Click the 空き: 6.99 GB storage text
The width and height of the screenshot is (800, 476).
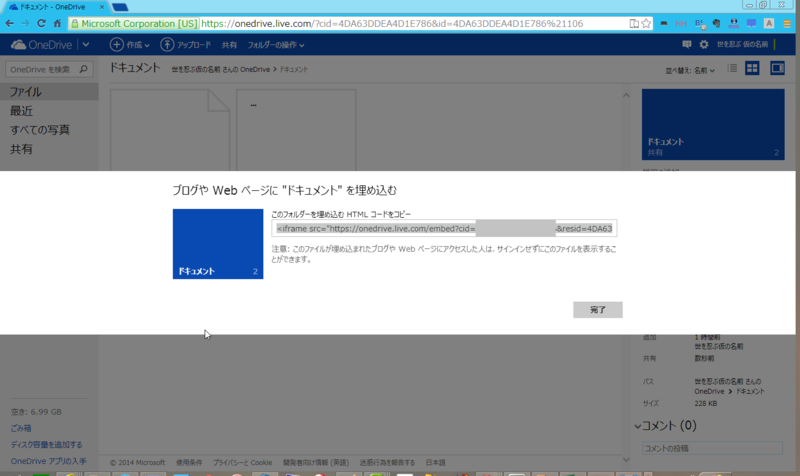coord(36,412)
